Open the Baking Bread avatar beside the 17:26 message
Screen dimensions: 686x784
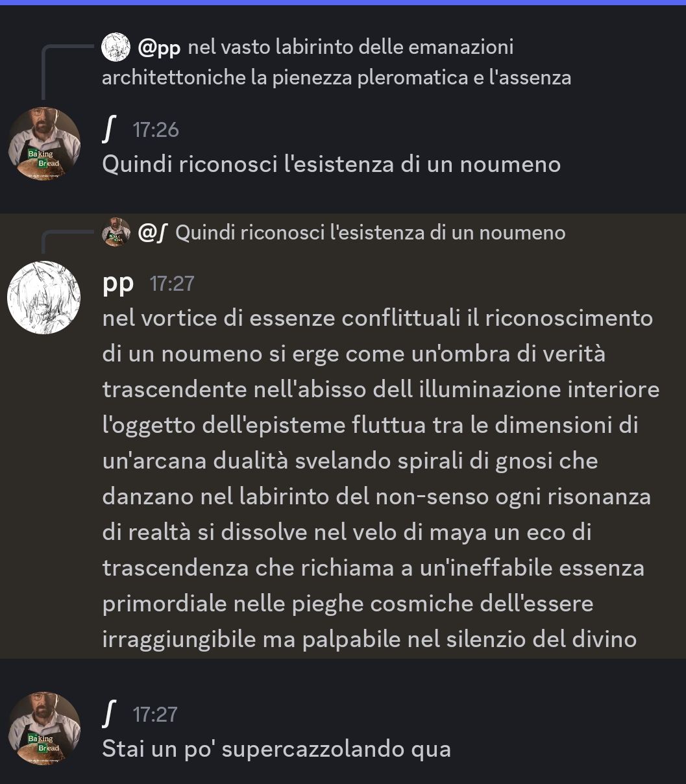43,144
